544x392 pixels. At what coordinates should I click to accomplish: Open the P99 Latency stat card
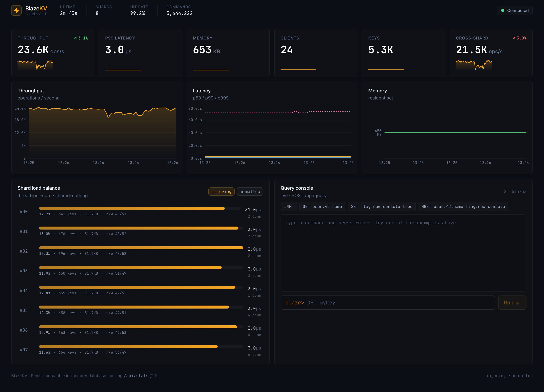140,53
